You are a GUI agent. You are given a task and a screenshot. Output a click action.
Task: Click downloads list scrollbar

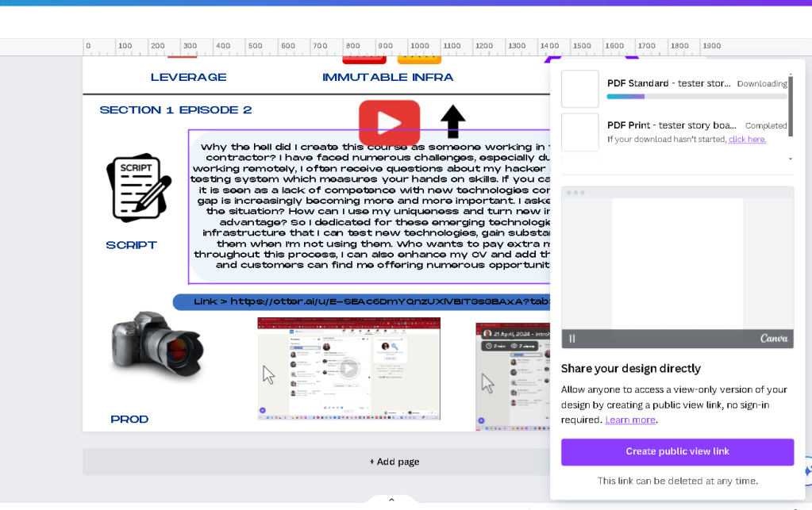point(791,106)
